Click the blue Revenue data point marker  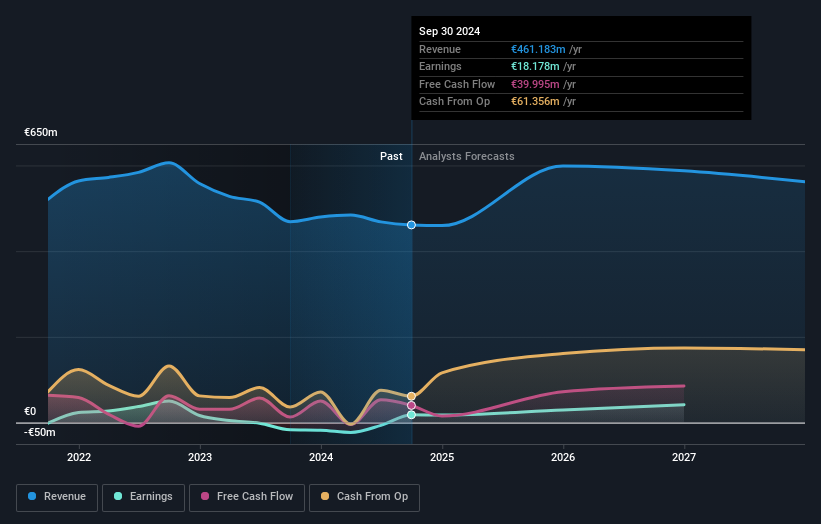412,225
